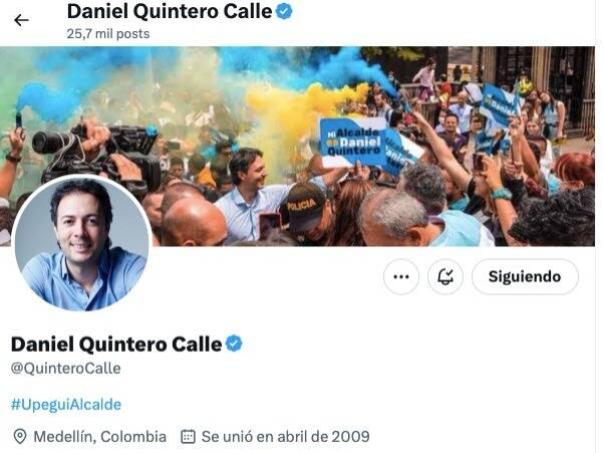Image resolution: width=604 pixels, height=453 pixels.
Task: Click the location pin icon
Action: pyautogui.click(x=20, y=437)
